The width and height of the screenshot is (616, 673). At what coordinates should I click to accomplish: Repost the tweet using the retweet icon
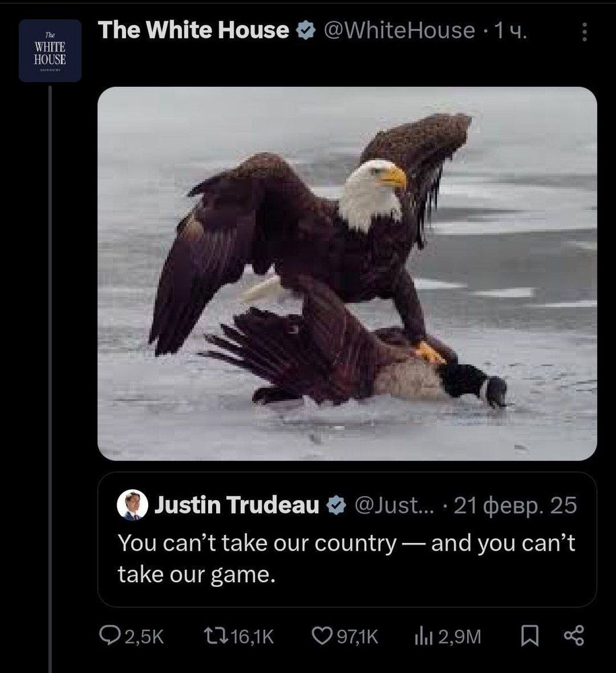[x=215, y=636]
